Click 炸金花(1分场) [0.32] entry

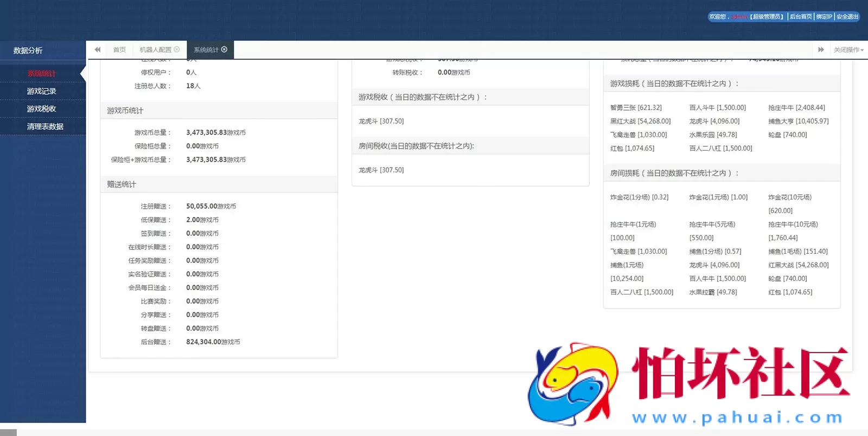[640, 197]
